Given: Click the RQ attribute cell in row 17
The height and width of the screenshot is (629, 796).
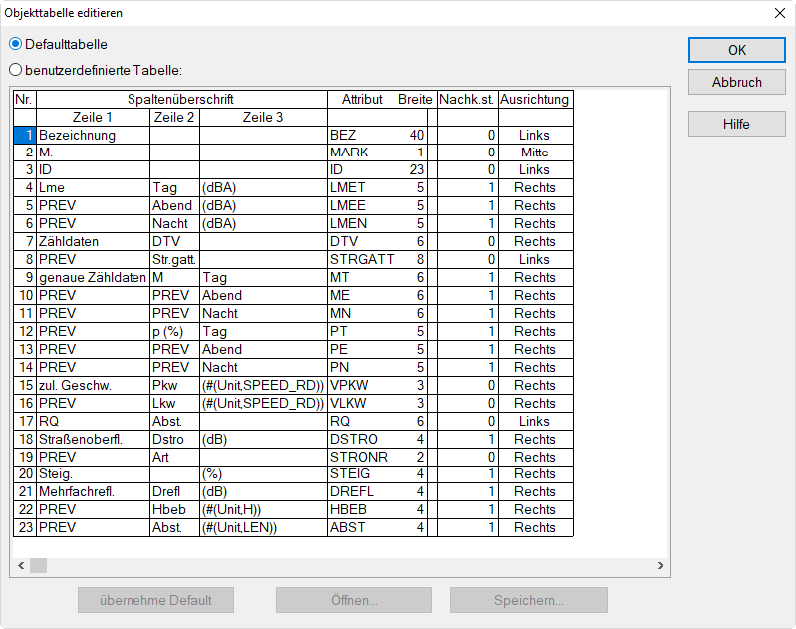Looking at the screenshot, I should pyautogui.click(x=377, y=421).
